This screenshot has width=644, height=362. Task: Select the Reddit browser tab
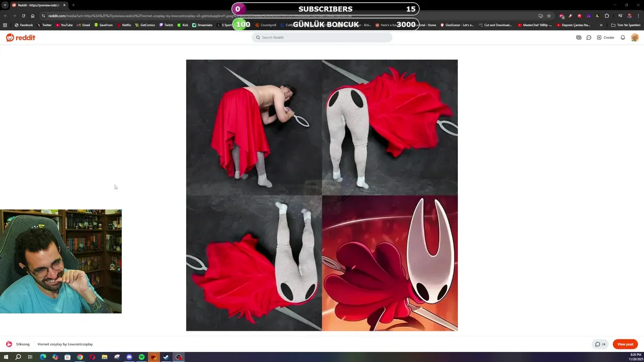pyautogui.click(x=39, y=5)
